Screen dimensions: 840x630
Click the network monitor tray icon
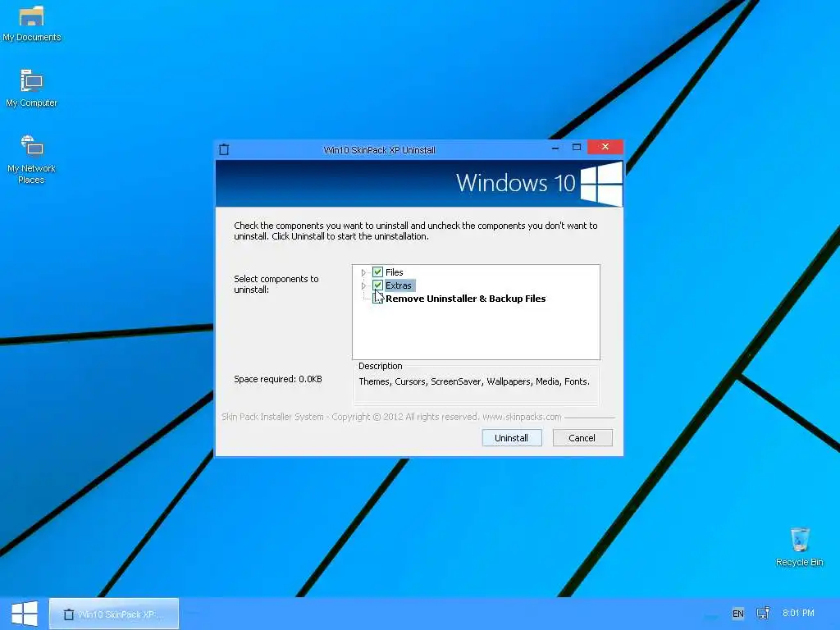pos(763,613)
